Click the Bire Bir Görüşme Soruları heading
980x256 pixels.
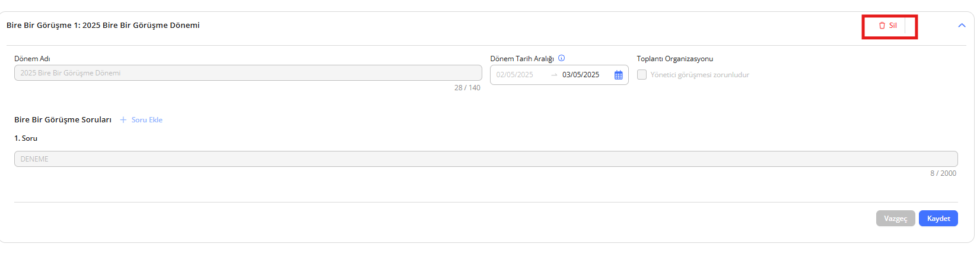coord(63,120)
